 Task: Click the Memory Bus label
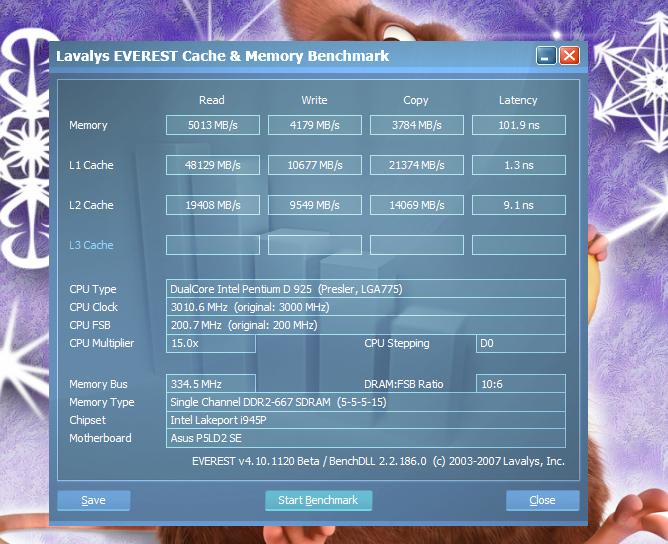(98, 384)
